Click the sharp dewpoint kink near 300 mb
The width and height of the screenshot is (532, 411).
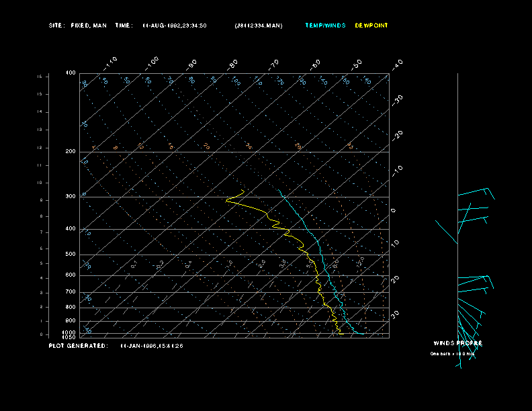click(x=228, y=199)
